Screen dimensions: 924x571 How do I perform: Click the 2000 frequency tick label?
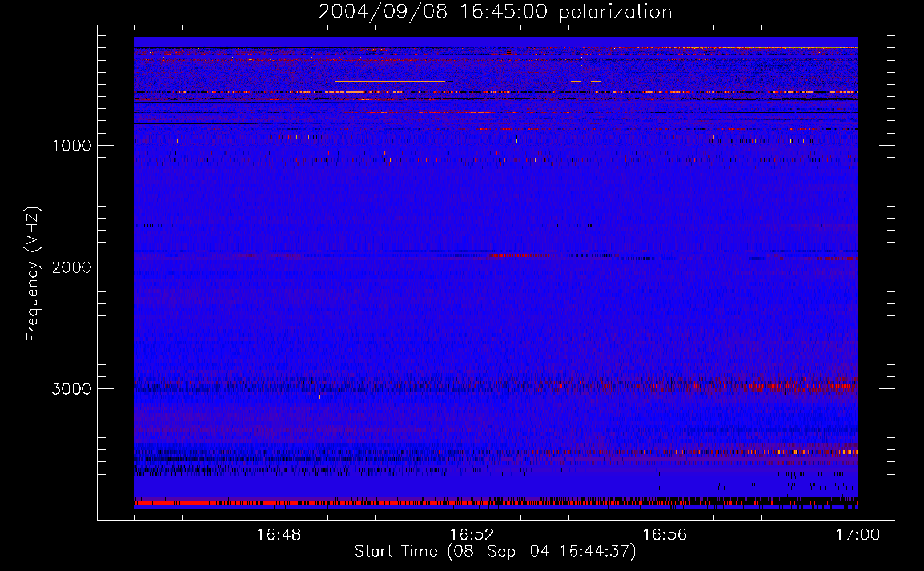(71, 267)
